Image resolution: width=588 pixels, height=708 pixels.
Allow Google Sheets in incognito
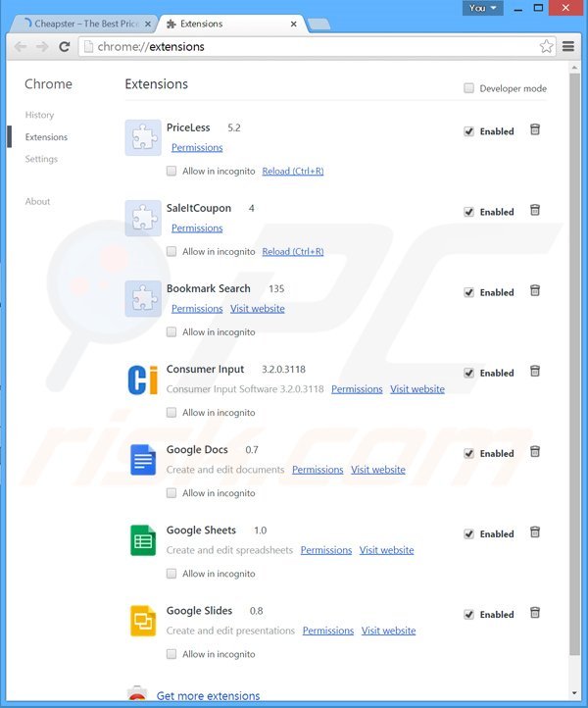click(171, 574)
